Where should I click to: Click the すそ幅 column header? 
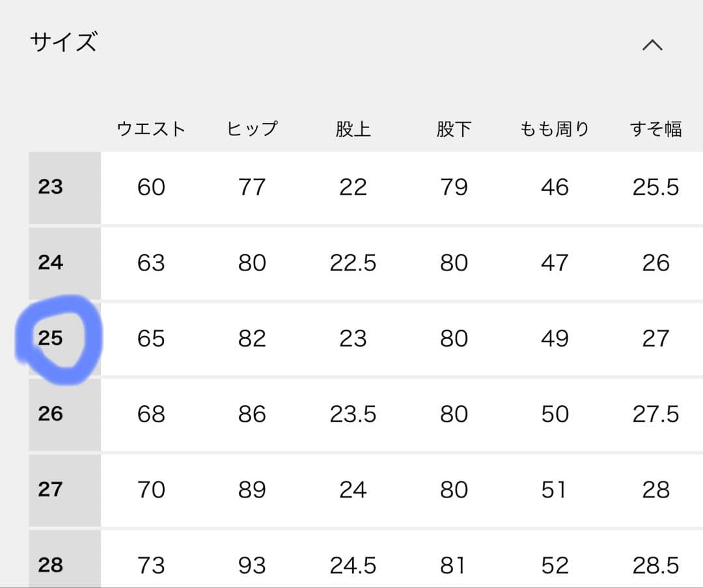tap(656, 129)
